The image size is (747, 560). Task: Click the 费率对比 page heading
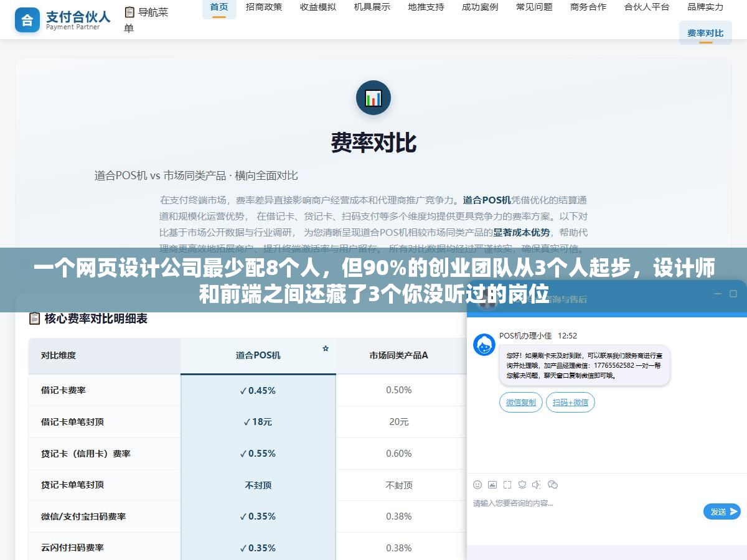pyautogui.click(x=374, y=142)
